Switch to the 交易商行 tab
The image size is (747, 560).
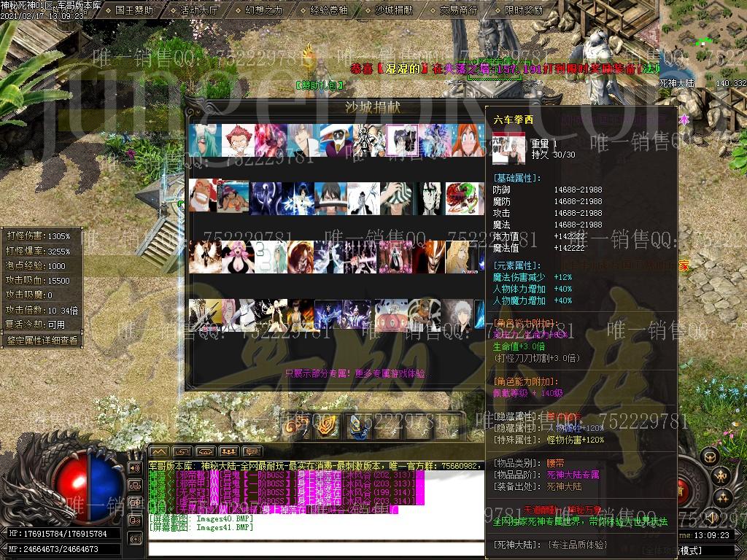point(458,10)
